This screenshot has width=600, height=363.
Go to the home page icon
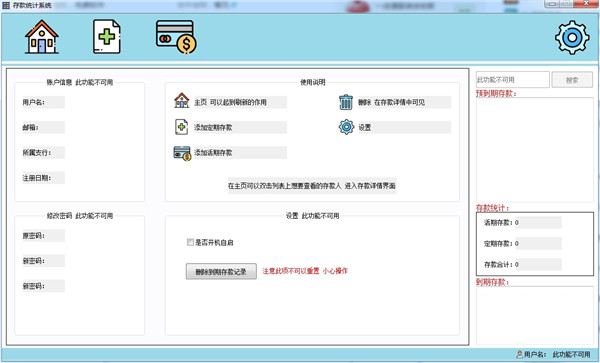pyautogui.click(x=42, y=37)
